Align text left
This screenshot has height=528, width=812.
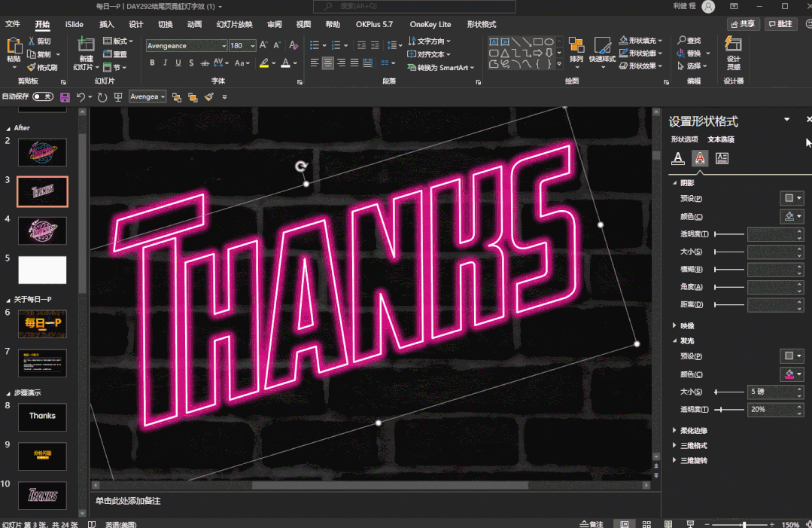[x=315, y=63]
